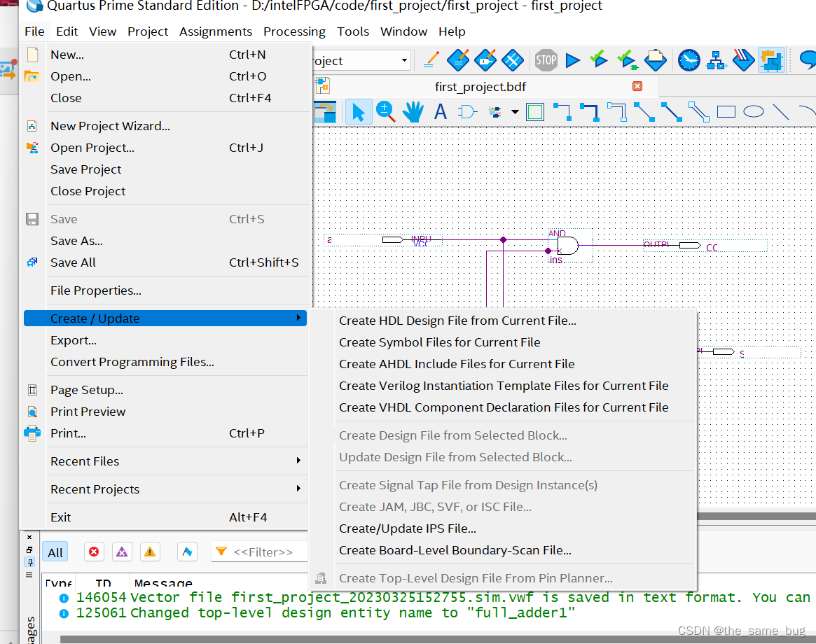
Task: Select the Orthogonal Conduit tool
Action: coord(616,112)
